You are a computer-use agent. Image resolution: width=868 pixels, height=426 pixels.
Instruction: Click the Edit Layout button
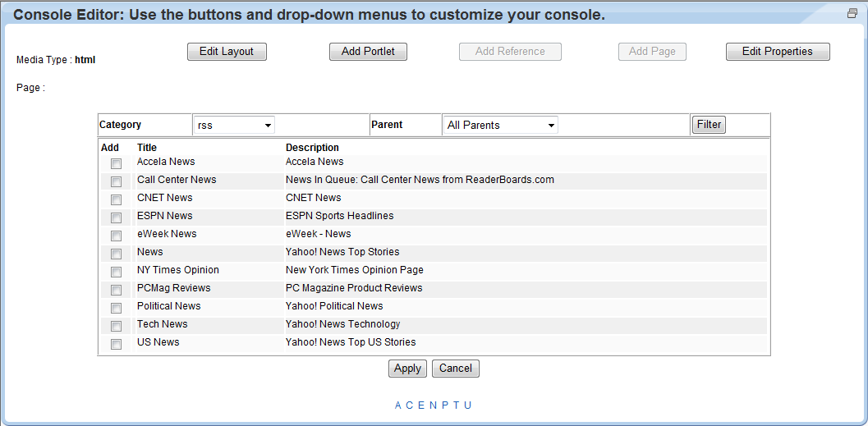[227, 52]
